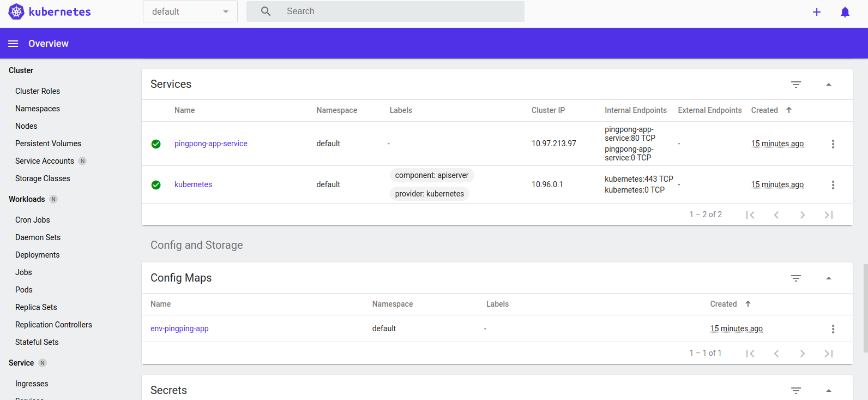Go to first page in Config Maps pagination
The height and width of the screenshot is (400, 868).
(x=750, y=354)
